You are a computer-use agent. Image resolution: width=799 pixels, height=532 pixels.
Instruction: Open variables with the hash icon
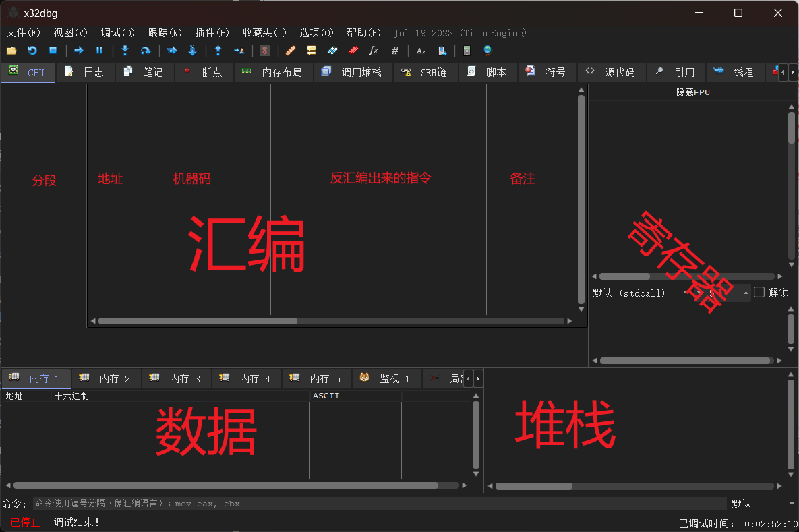(x=395, y=51)
